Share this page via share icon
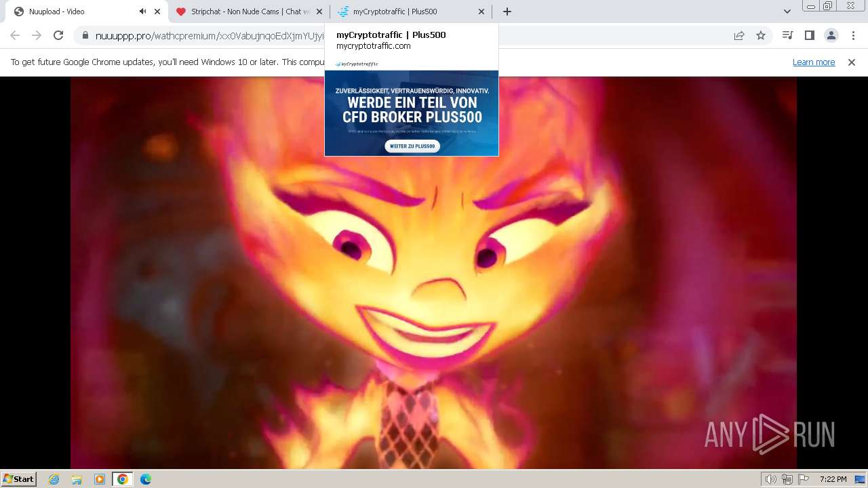Image resolution: width=868 pixels, height=488 pixels. click(x=739, y=35)
